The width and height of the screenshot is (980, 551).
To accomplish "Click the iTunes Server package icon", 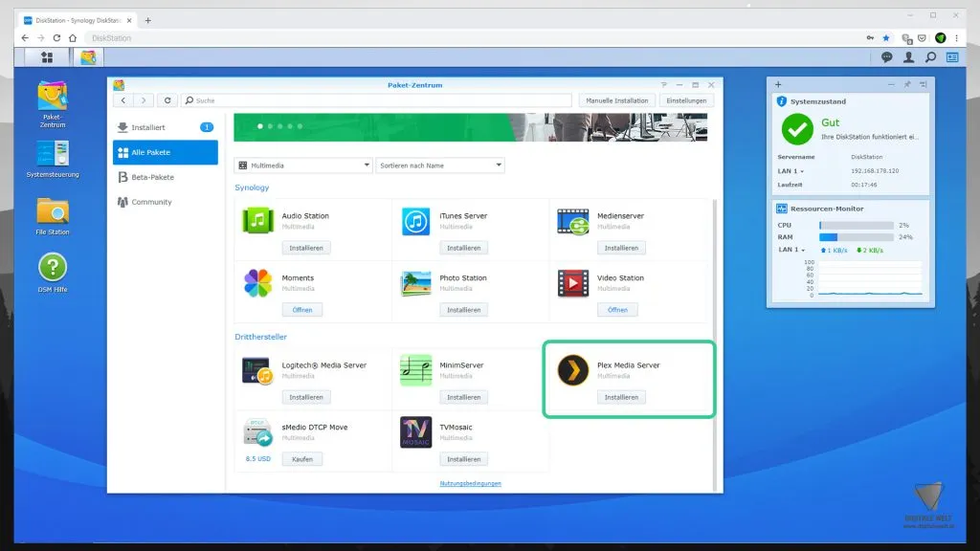I will tap(415, 221).
